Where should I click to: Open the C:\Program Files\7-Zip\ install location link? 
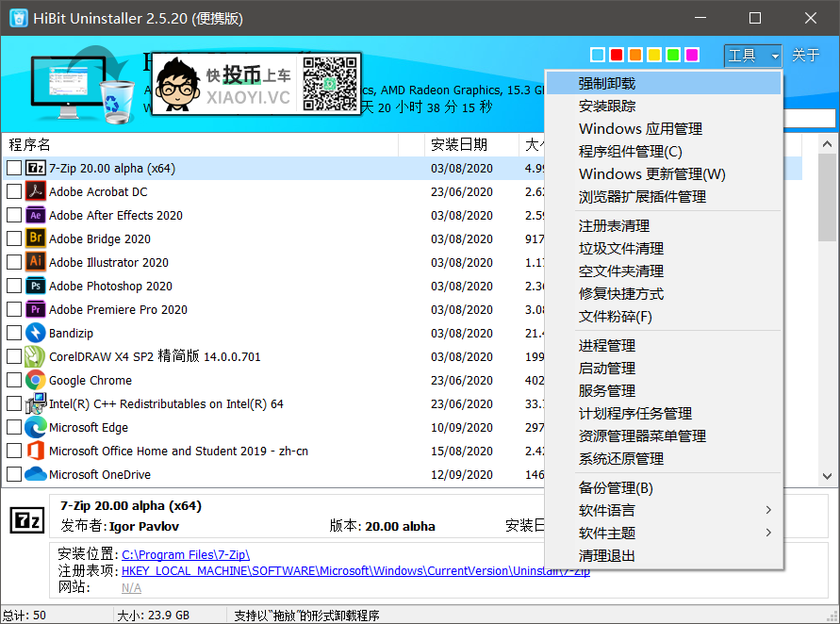186,554
